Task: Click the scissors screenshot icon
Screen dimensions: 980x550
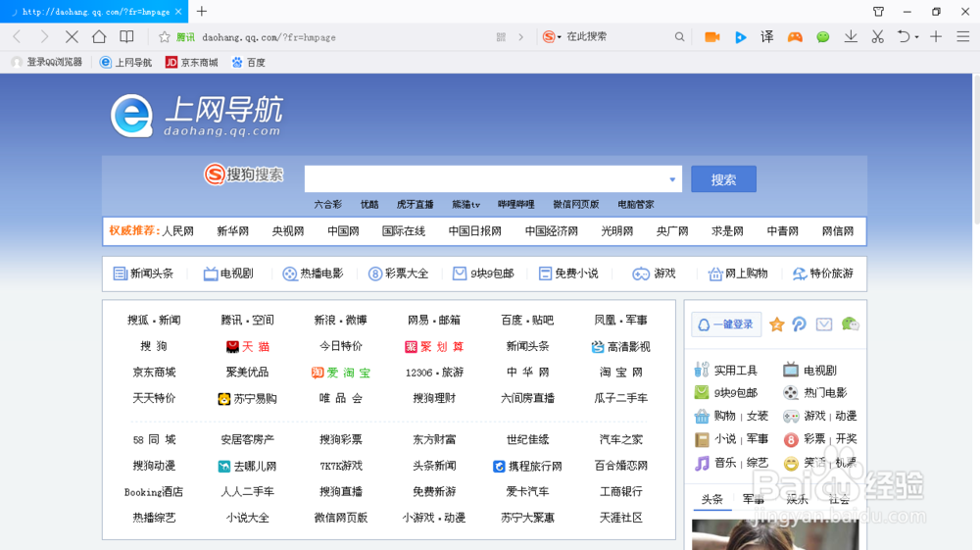Action: coord(878,37)
